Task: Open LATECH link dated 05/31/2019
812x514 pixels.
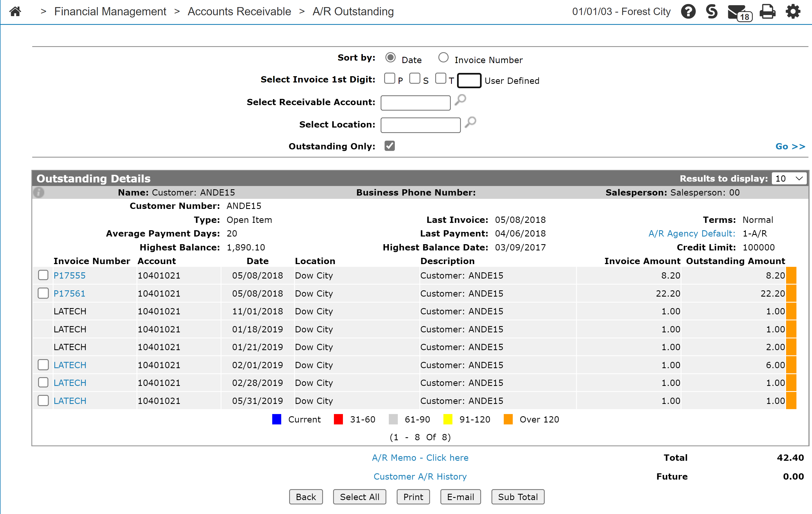Action: (x=70, y=401)
